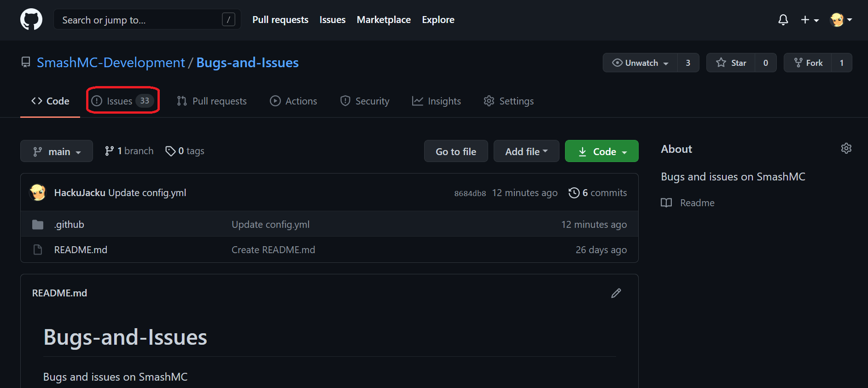Screen dimensions: 868x388
Task: Switch to the Security tab
Action: (x=365, y=101)
